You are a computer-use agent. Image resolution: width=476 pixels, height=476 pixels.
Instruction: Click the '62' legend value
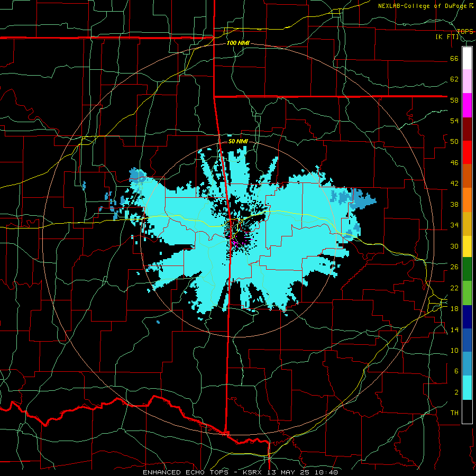[454, 79]
